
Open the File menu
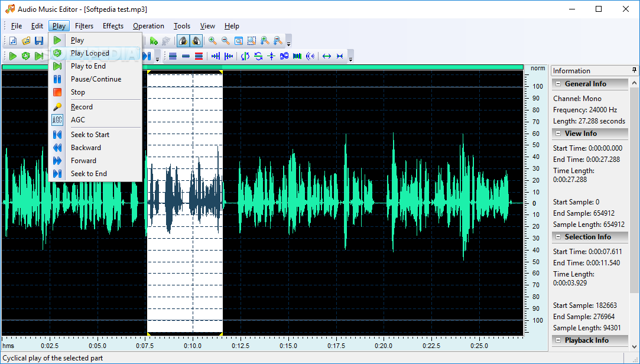pyautogui.click(x=17, y=26)
